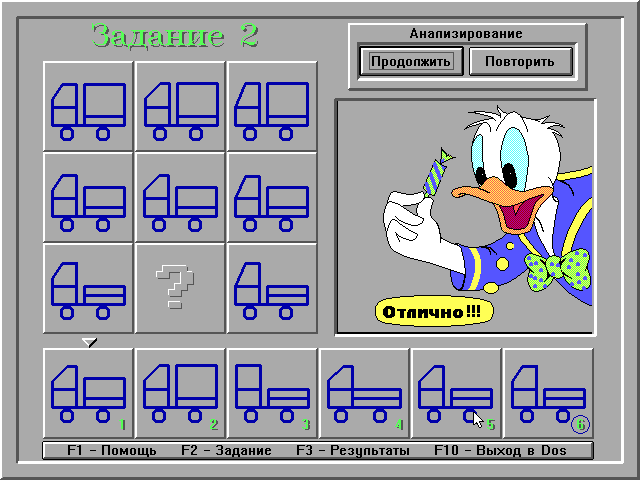Click F10 - Выход в Dos
The image size is (640, 480).
500,451
